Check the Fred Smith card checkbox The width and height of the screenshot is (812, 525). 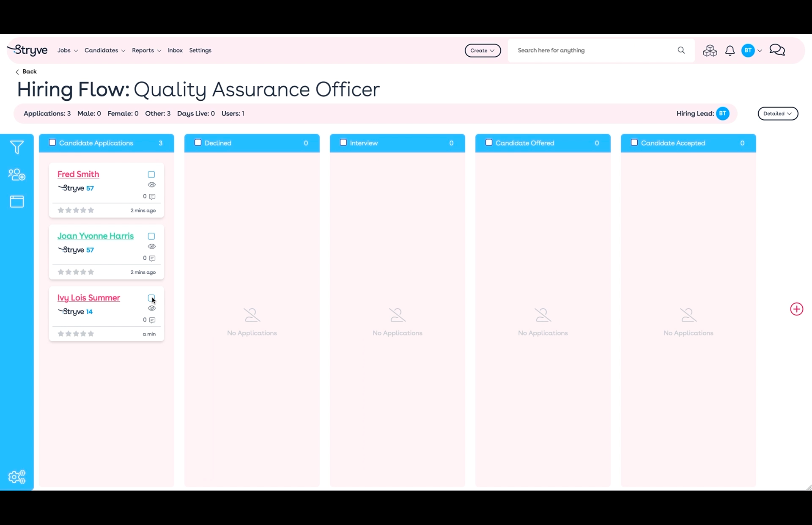click(x=151, y=174)
